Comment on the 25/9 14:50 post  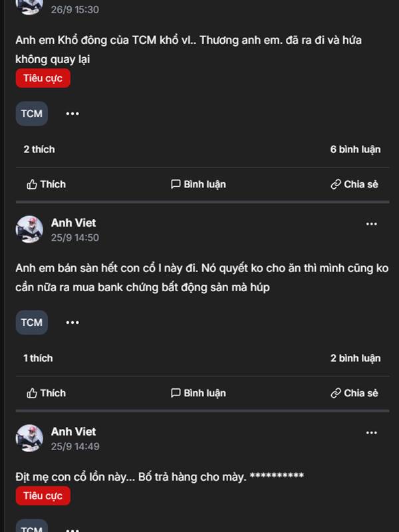pyautogui.click(x=198, y=393)
